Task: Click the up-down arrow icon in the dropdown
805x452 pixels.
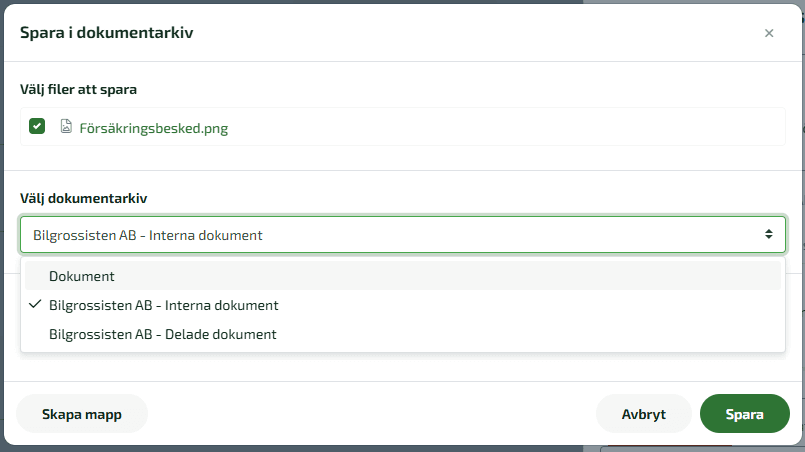Action: 769,235
